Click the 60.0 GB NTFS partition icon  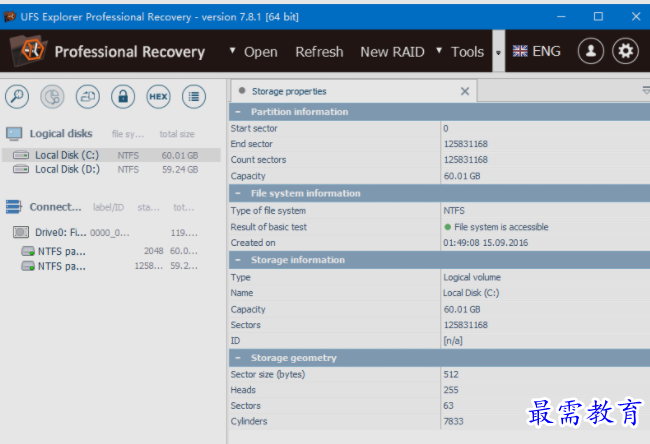(x=28, y=251)
